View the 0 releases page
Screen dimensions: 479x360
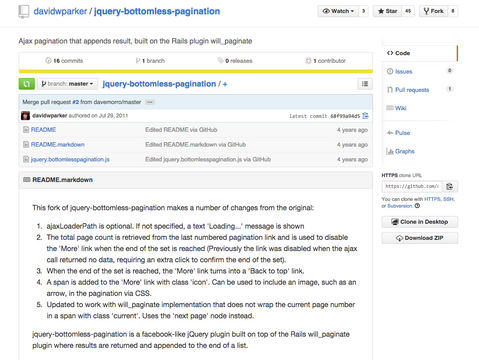coord(235,61)
